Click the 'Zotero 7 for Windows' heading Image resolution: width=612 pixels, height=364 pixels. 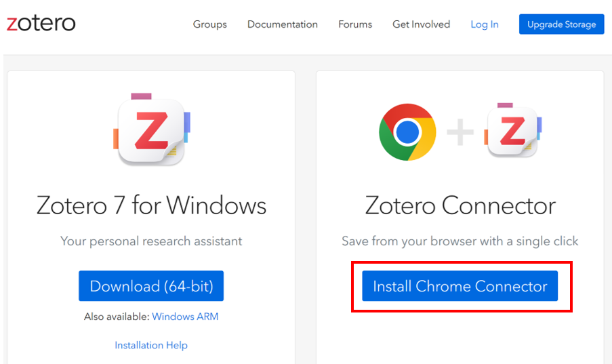(151, 205)
